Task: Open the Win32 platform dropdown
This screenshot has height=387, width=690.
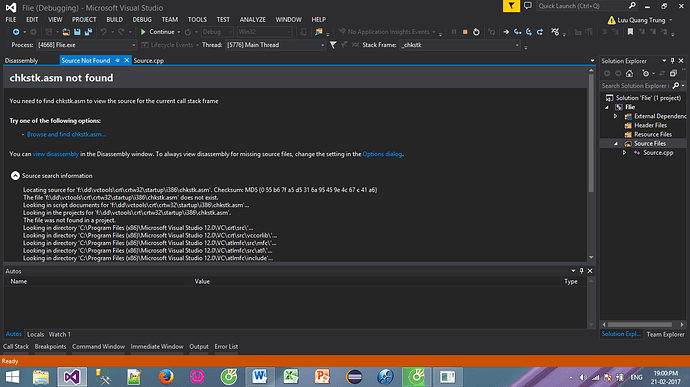Action: click(x=264, y=32)
